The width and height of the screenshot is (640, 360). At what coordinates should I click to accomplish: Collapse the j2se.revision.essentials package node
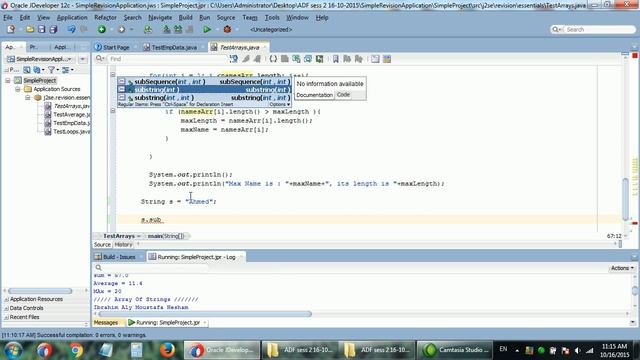pyautogui.click(x=28, y=98)
